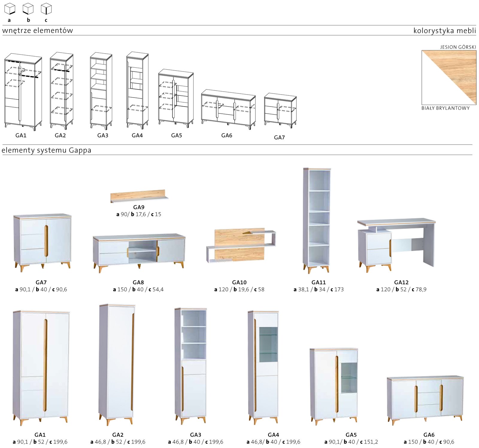Select the GA8 TV stand photo
The height and width of the screenshot is (448, 479).
(139, 252)
